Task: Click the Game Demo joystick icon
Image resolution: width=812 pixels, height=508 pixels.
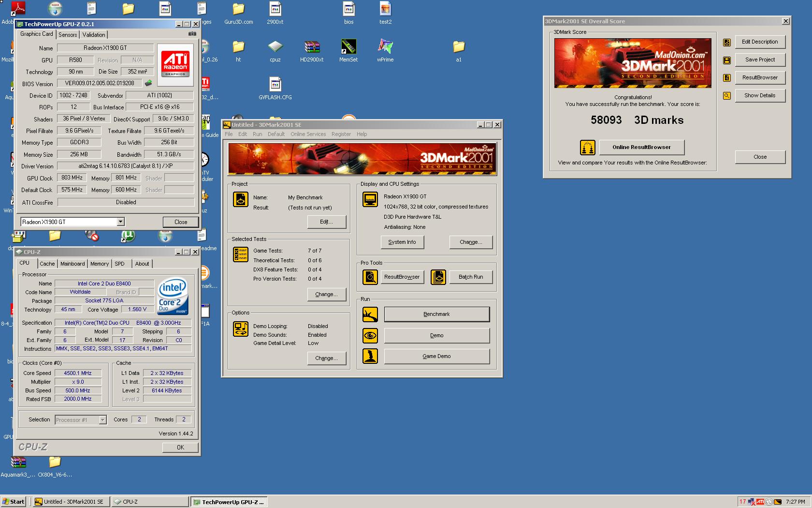Action: 370,356
